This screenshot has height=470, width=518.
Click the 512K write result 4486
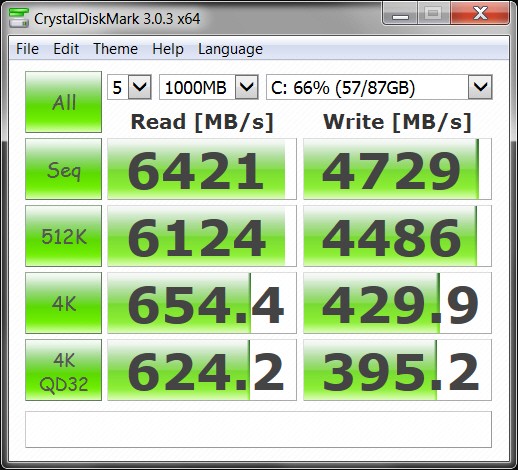coord(397,236)
